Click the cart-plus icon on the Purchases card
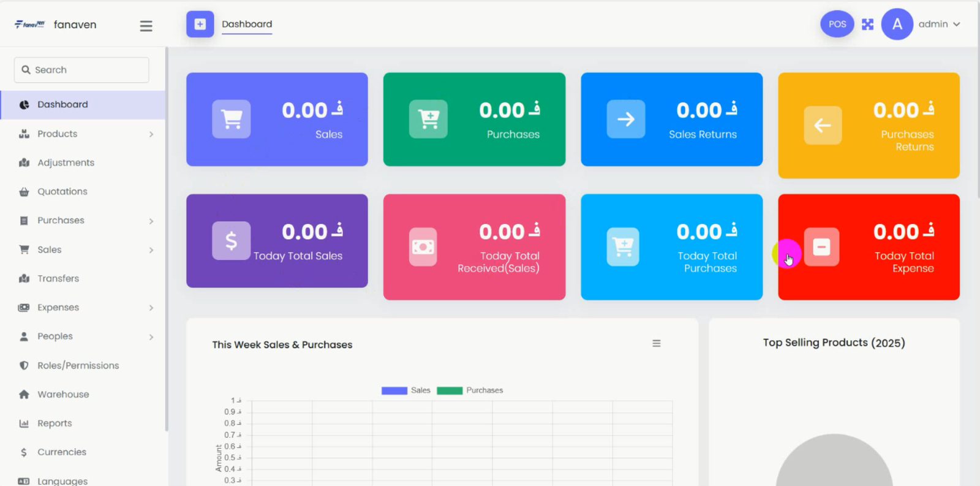 point(428,119)
